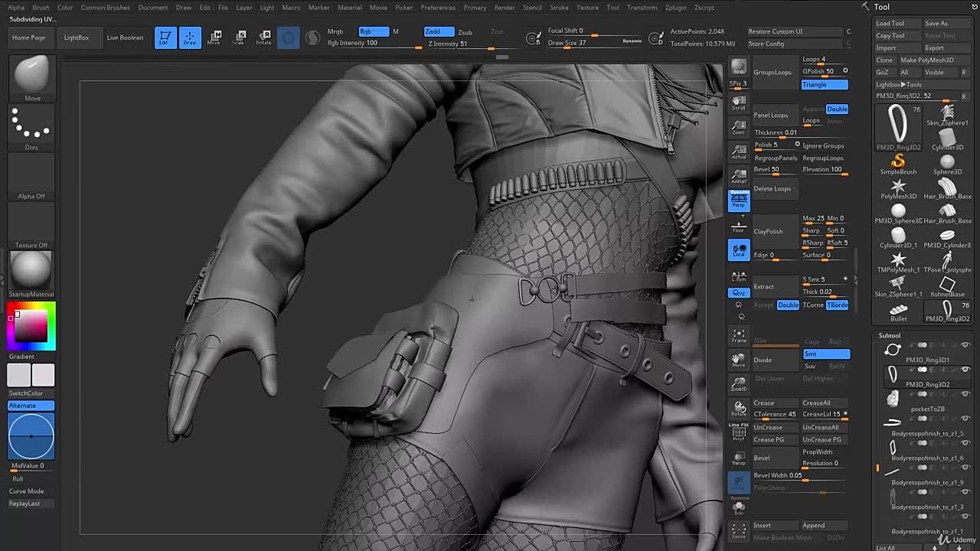Enable PolyF Line Fill display
The height and width of the screenshot is (551, 980).
click(739, 432)
